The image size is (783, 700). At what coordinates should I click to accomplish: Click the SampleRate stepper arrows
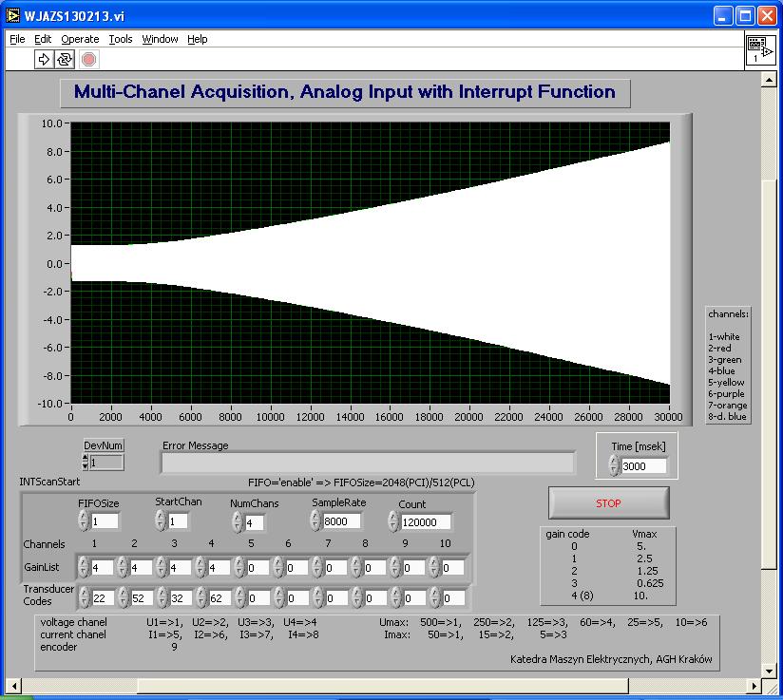315,520
